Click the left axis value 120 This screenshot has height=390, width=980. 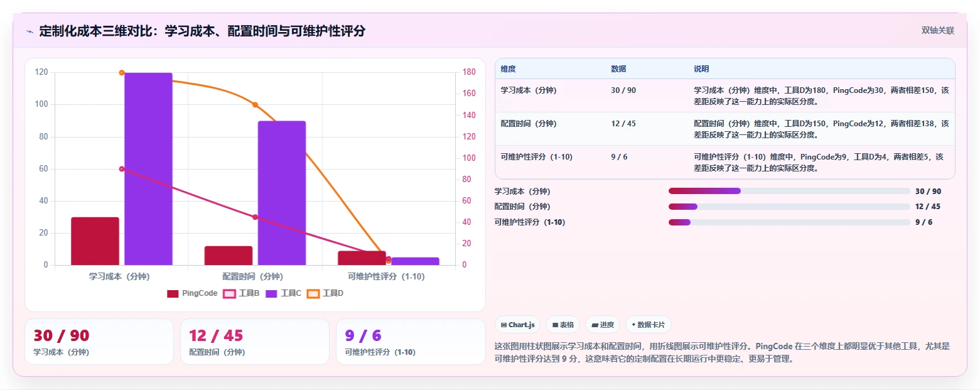pos(41,73)
